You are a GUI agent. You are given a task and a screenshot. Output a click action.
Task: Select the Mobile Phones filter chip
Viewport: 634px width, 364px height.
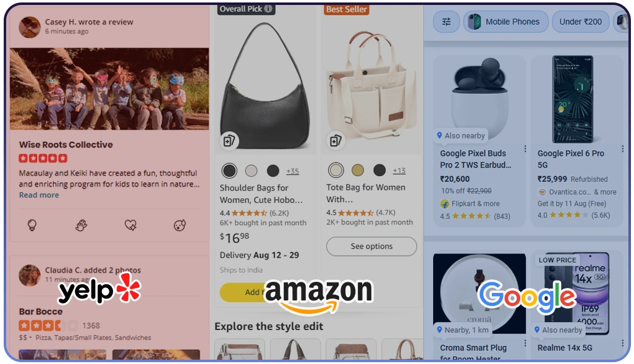506,22
